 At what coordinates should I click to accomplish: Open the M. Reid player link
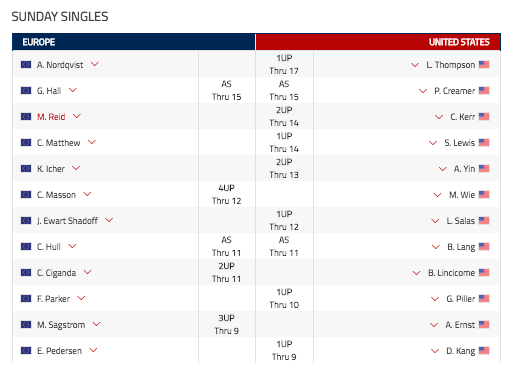click(x=51, y=117)
